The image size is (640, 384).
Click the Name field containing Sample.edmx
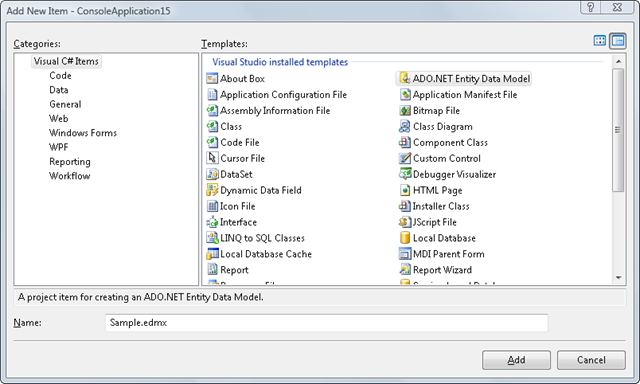coord(327,323)
